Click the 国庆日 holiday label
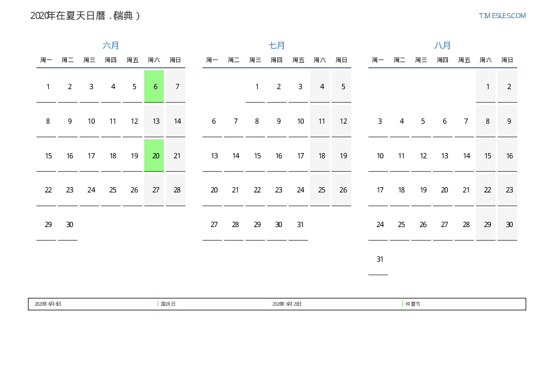This screenshot has width=554, height=392. [168, 304]
